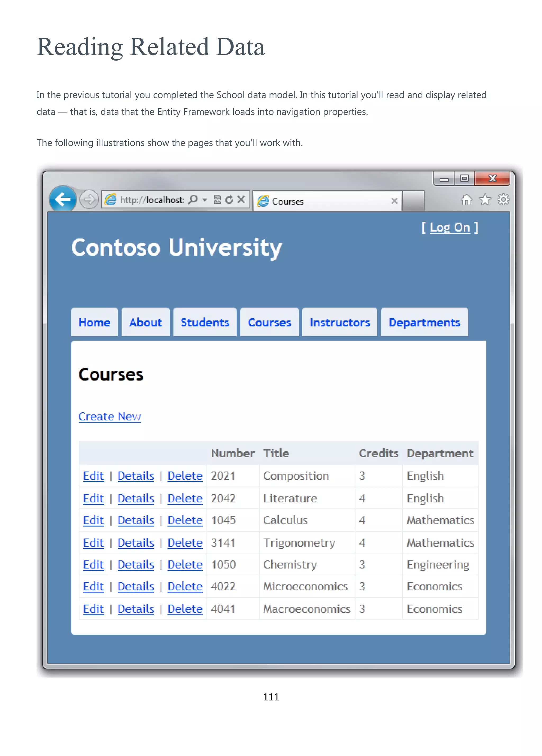542x756 pixels.
Task: Close the Courses browser tab
Action: coord(394,201)
